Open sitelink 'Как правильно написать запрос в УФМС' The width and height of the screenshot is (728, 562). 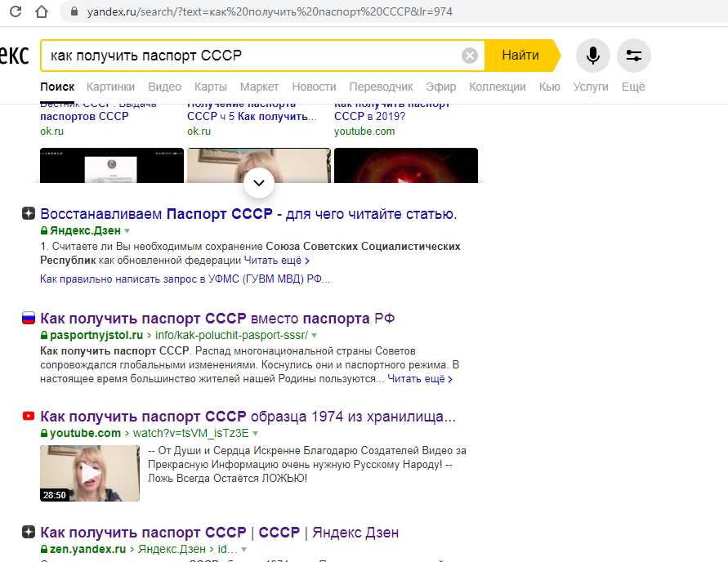pos(185,279)
